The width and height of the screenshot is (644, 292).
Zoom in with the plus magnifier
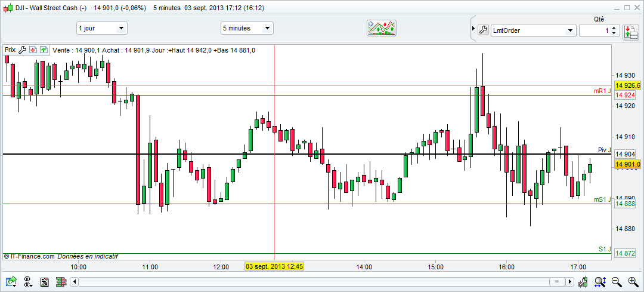point(633,282)
